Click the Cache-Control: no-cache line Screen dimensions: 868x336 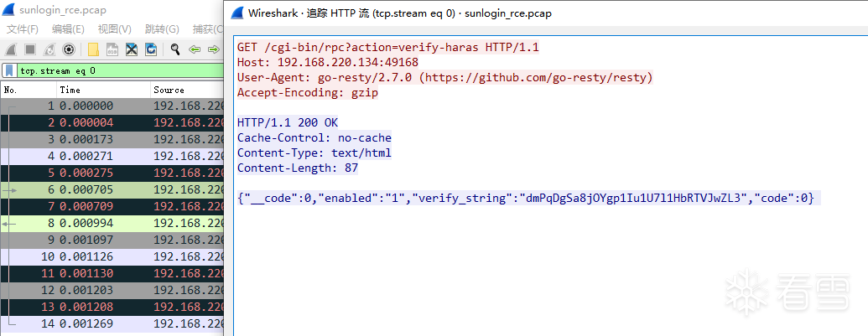coord(314,137)
